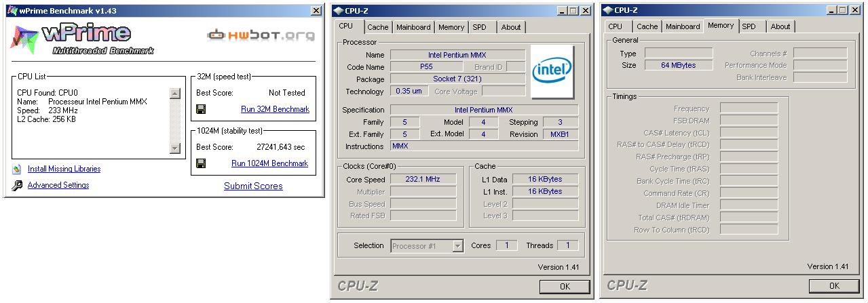
Task: Click the key icon beside Advanced Settings
Action: click(x=17, y=186)
